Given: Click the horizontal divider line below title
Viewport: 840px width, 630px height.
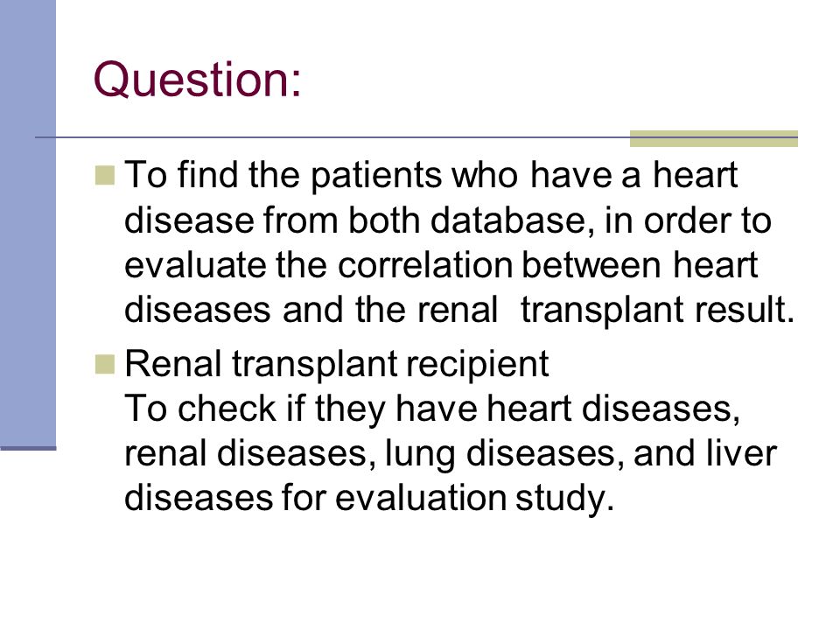Looking at the screenshot, I should point(416,137).
